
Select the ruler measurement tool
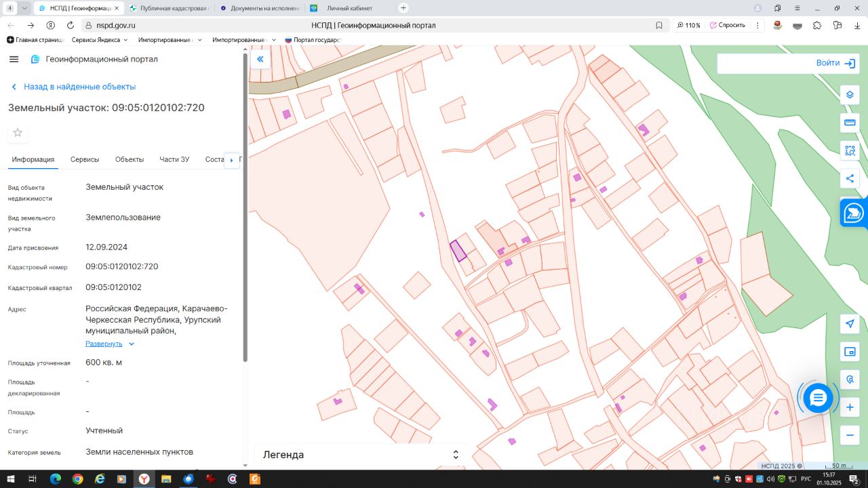pyautogui.click(x=850, y=123)
